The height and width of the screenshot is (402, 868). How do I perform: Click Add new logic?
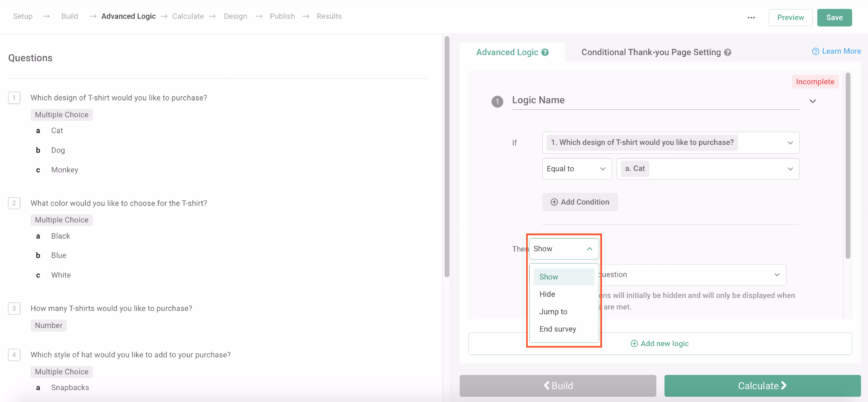(x=660, y=343)
